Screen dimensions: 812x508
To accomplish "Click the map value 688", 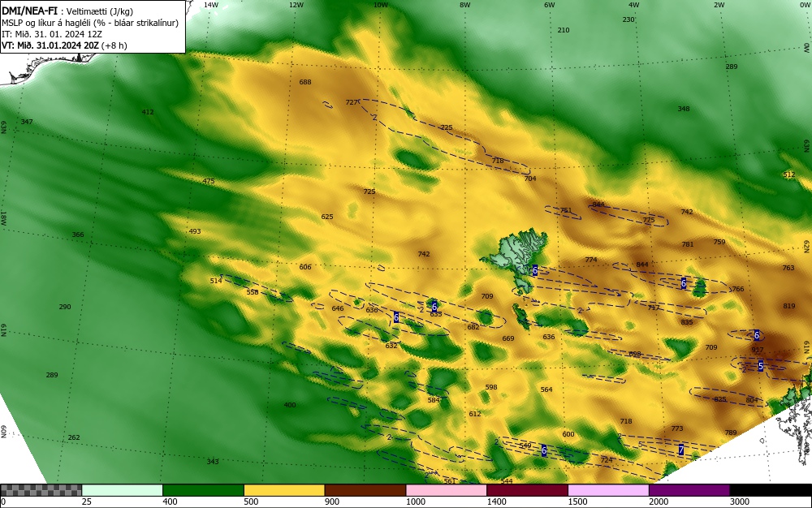I will point(305,82).
